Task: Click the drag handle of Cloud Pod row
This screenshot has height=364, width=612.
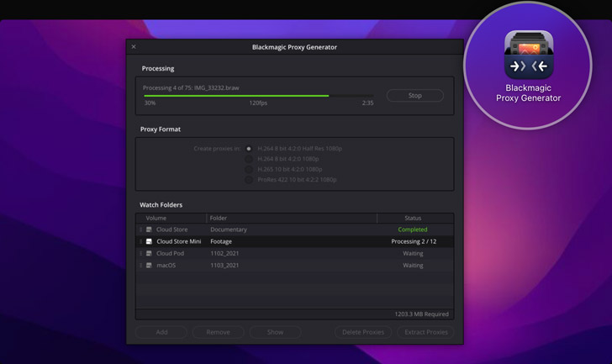Action: [140, 253]
